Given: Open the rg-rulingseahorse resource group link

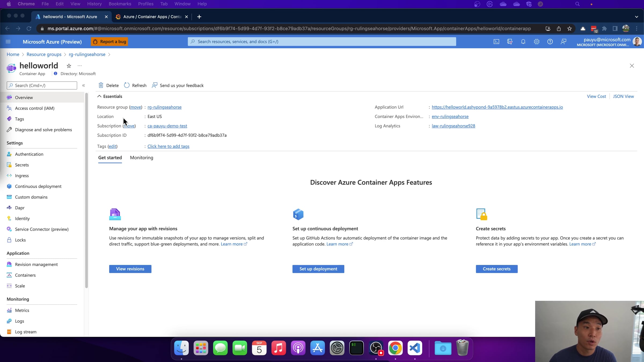Looking at the screenshot, I should (164, 107).
